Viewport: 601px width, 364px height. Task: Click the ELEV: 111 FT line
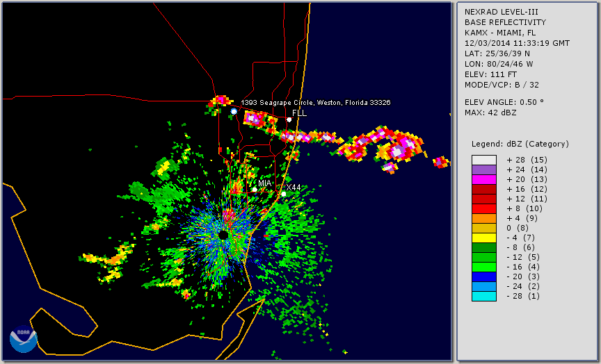coord(490,74)
